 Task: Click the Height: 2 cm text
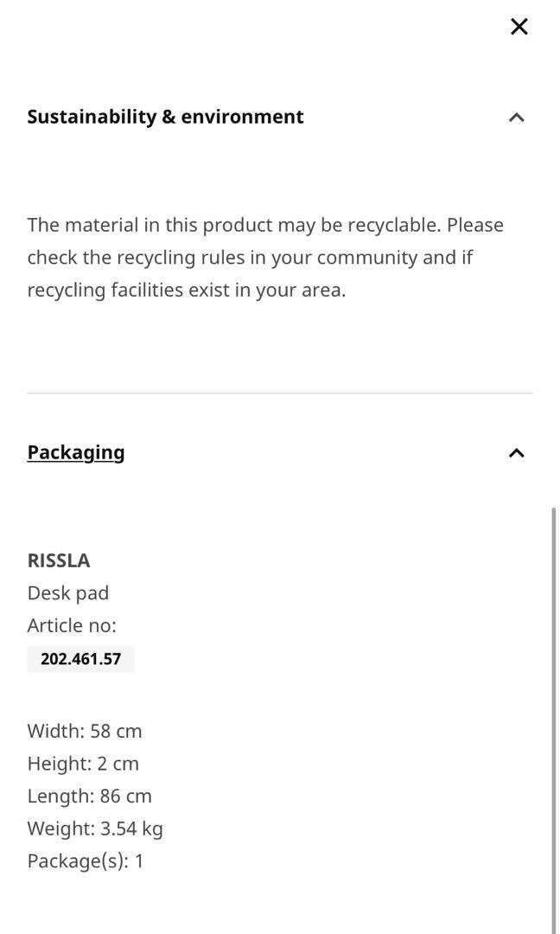point(81,763)
